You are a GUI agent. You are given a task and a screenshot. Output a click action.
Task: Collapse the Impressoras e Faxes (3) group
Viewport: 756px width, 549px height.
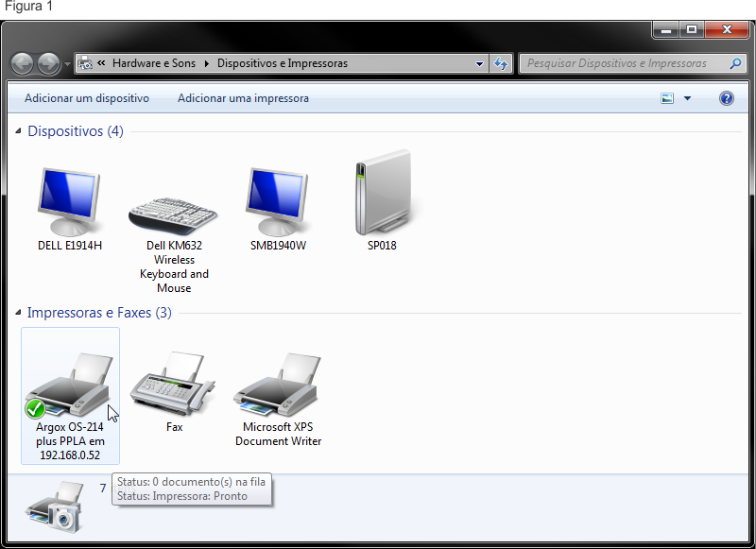(18, 313)
